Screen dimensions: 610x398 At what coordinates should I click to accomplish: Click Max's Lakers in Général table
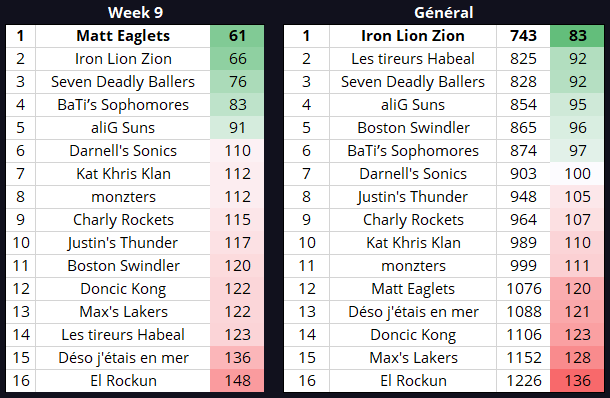coord(413,358)
